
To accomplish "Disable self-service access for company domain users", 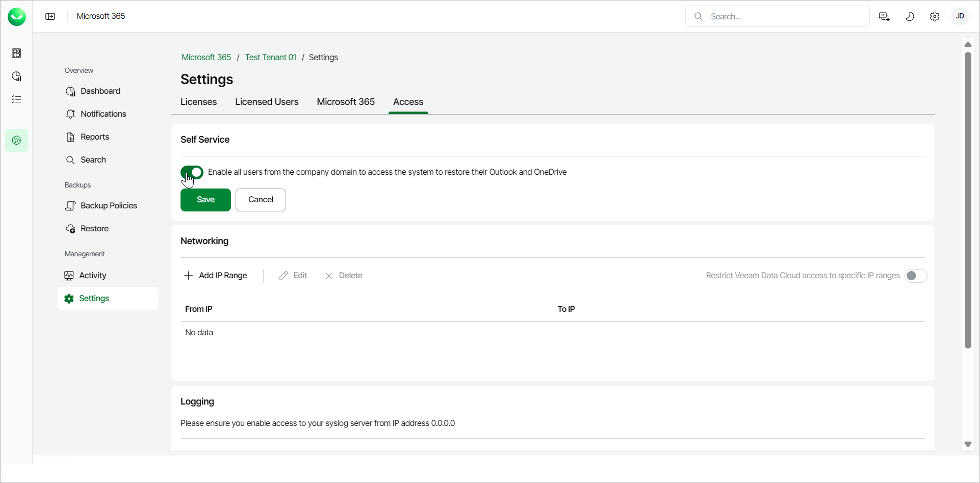I will click(x=192, y=172).
